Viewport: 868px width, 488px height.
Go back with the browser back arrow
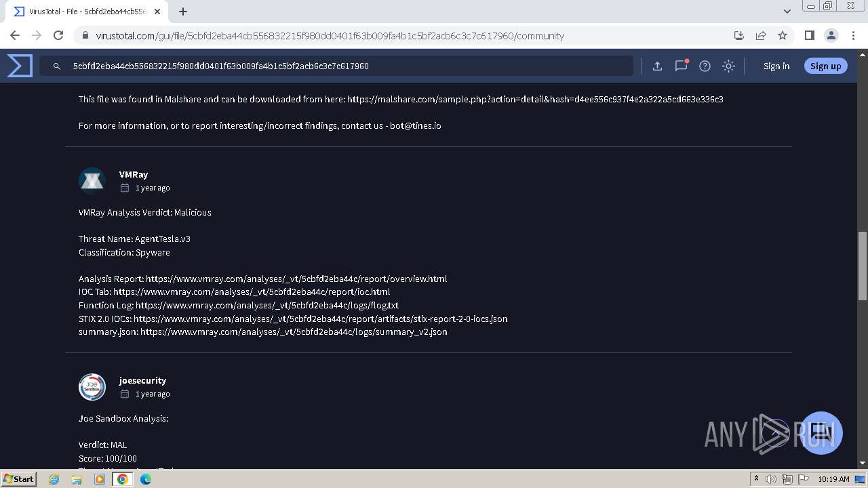[x=15, y=35]
